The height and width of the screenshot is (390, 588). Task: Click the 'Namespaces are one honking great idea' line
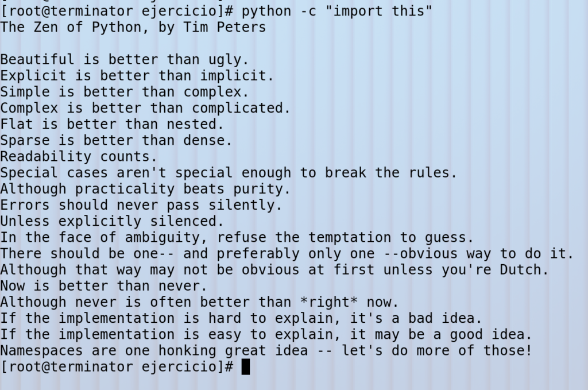coord(266,350)
